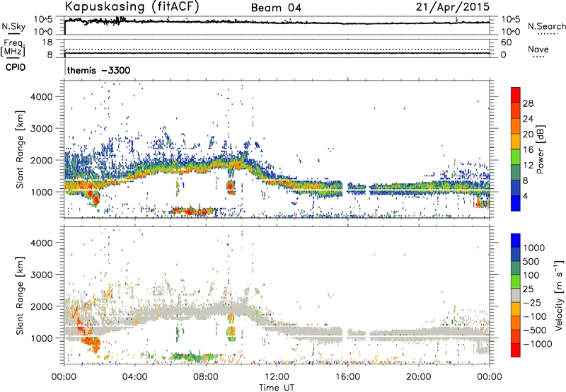Click the data gap near 16:00 in power panel
The image size is (566, 392).
[345, 188]
